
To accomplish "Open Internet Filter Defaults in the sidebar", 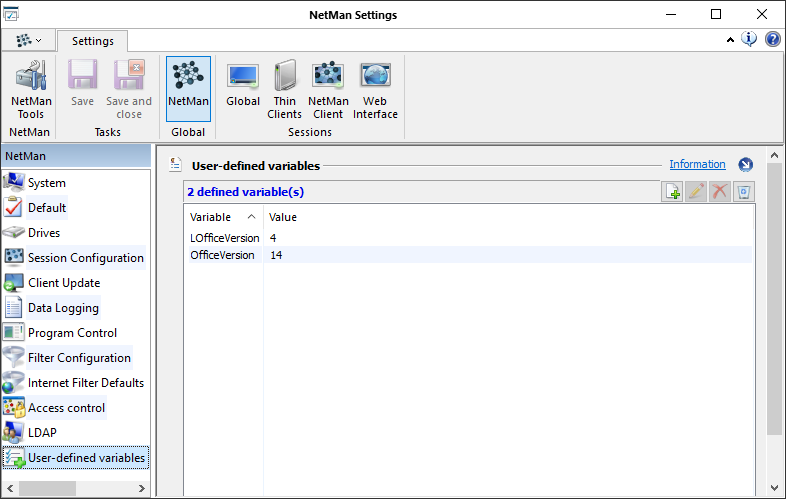I will pyautogui.click(x=85, y=383).
